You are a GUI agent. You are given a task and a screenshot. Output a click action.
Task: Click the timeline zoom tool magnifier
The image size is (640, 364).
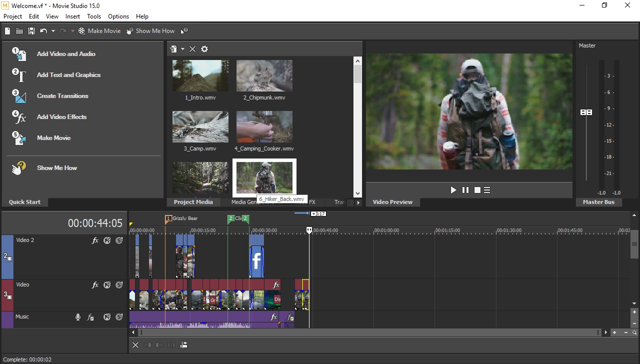(634, 332)
